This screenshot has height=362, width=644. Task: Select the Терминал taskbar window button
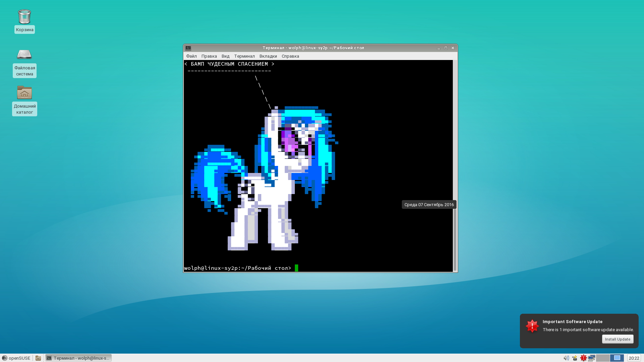click(78, 358)
